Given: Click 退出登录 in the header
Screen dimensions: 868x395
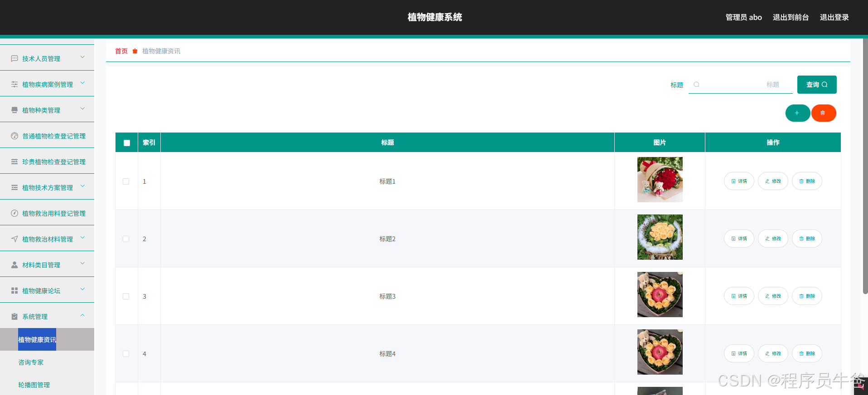Looking at the screenshot, I should pos(834,17).
